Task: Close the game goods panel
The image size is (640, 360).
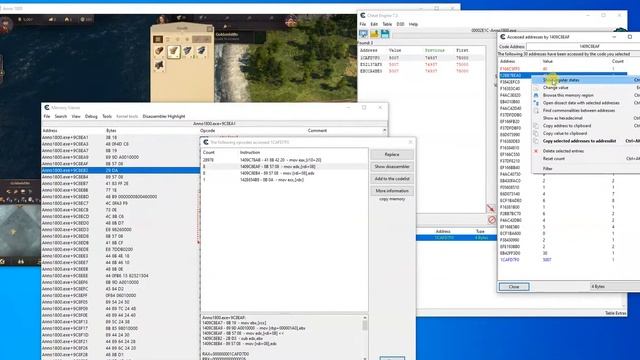Action: 209,29
